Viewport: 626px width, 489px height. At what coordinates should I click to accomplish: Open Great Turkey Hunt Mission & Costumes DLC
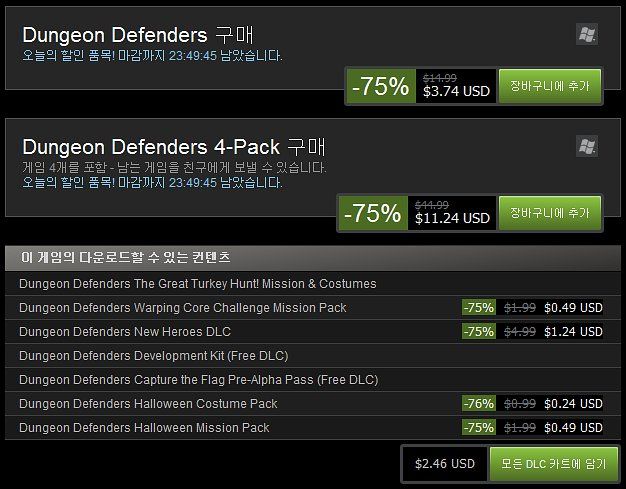pos(313,284)
